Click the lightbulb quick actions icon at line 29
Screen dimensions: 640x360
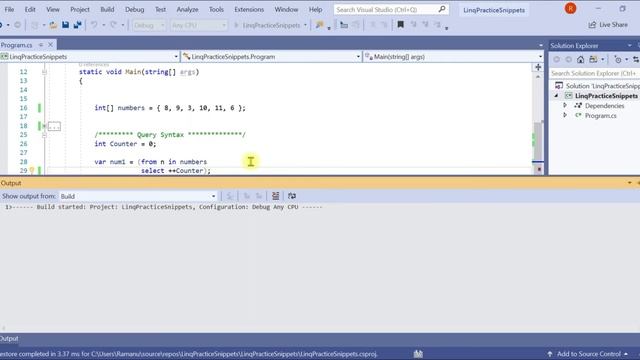click(32, 171)
